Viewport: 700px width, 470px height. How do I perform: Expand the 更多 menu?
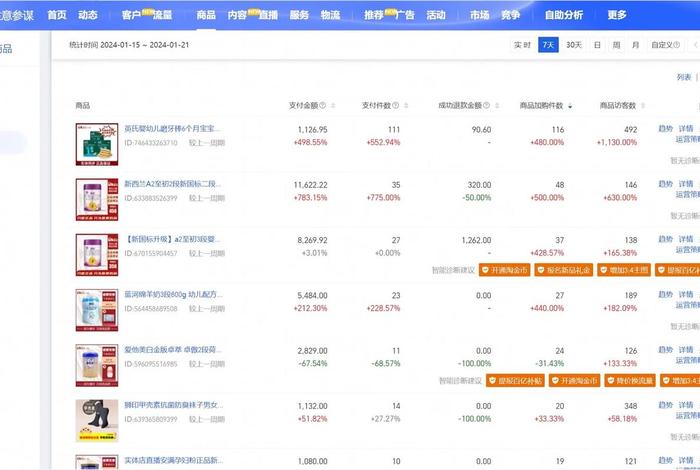[x=617, y=15]
